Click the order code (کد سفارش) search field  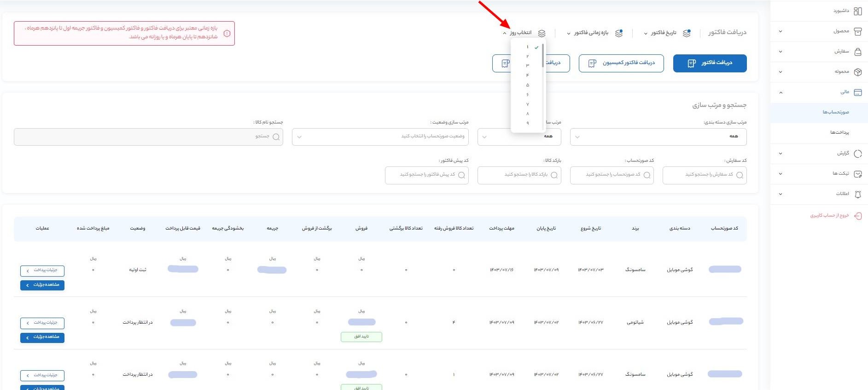pyautogui.click(x=704, y=175)
